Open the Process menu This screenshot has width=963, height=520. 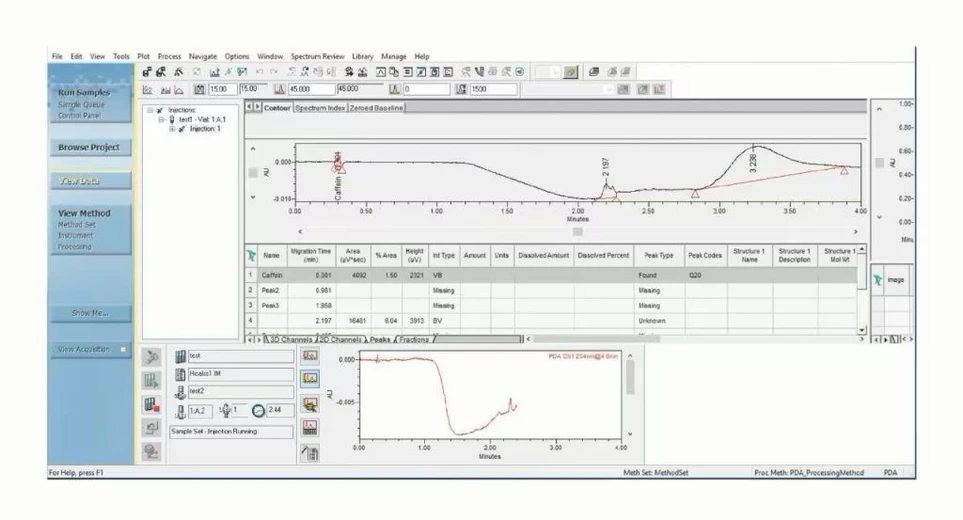point(169,56)
